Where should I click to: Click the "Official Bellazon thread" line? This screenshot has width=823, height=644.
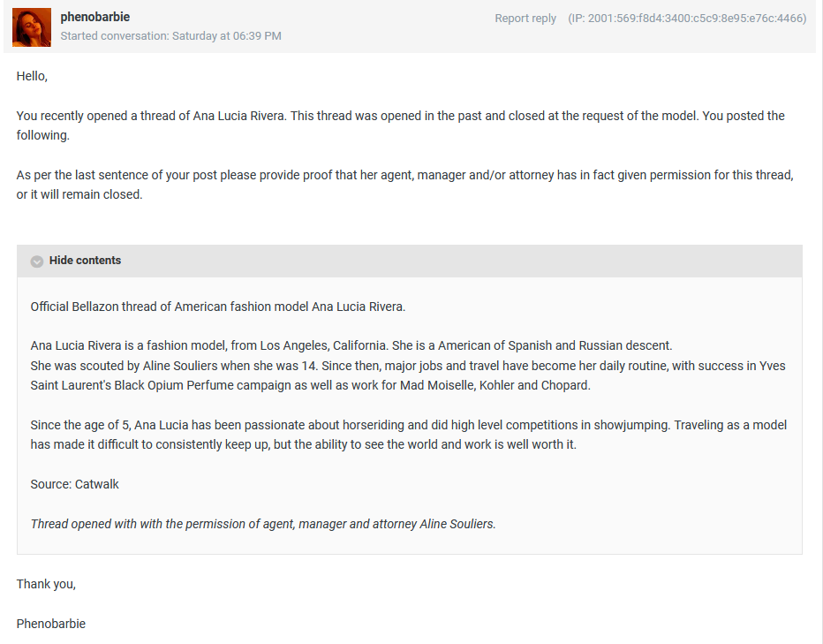[x=217, y=307]
